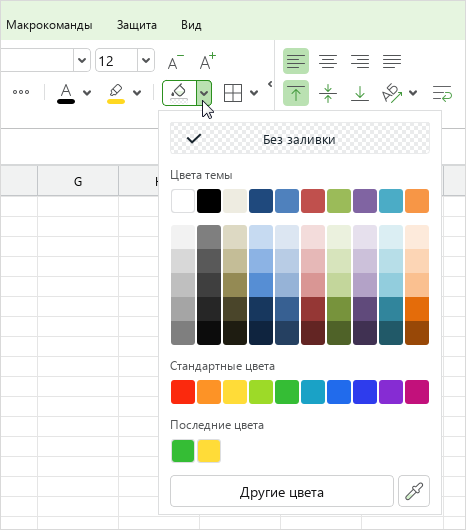Click the text rotation icon
The height and width of the screenshot is (530, 466).
(x=391, y=93)
